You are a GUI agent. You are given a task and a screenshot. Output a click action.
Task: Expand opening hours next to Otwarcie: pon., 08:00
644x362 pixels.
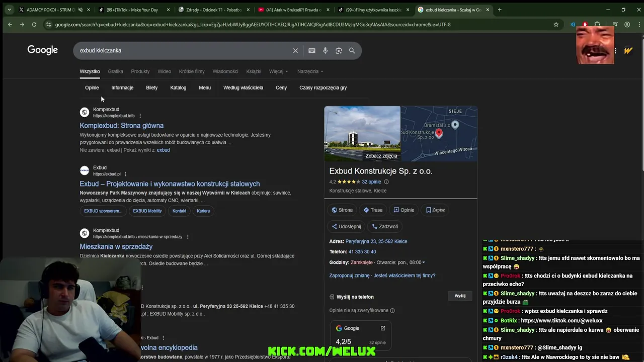424,262
